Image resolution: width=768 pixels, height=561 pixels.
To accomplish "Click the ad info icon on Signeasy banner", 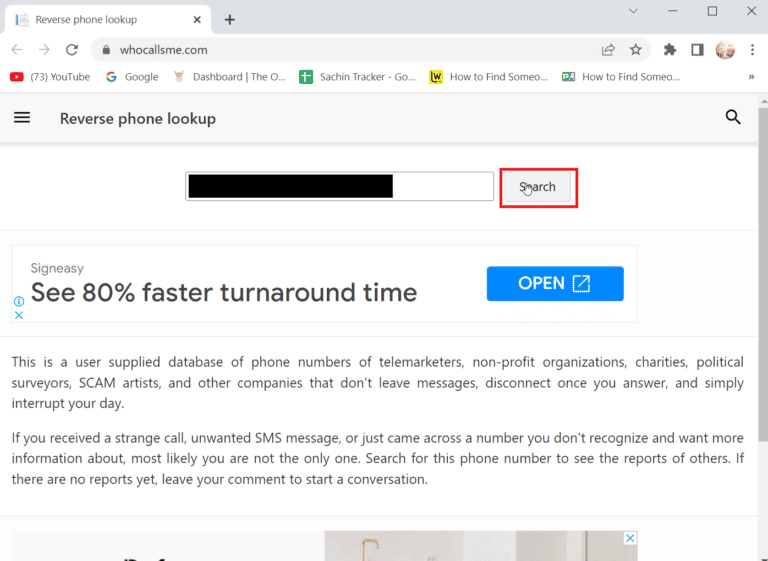I will [x=18, y=301].
